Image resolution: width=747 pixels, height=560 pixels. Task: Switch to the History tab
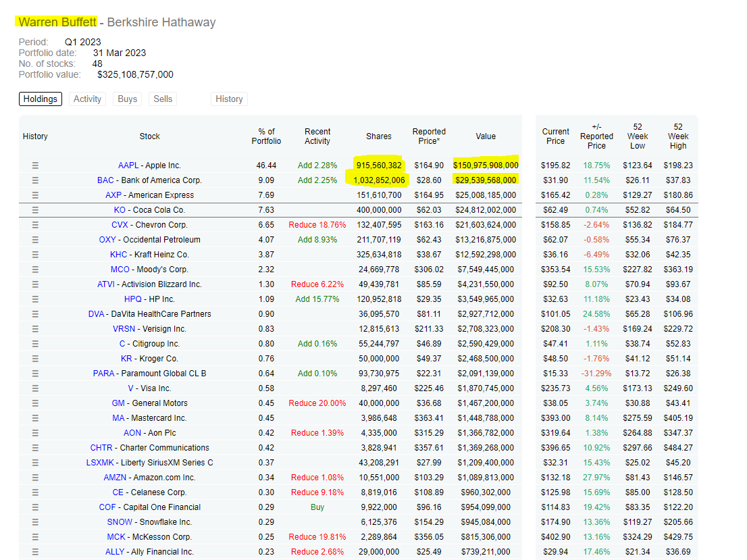pyautogui.click(x=229, y=99)
